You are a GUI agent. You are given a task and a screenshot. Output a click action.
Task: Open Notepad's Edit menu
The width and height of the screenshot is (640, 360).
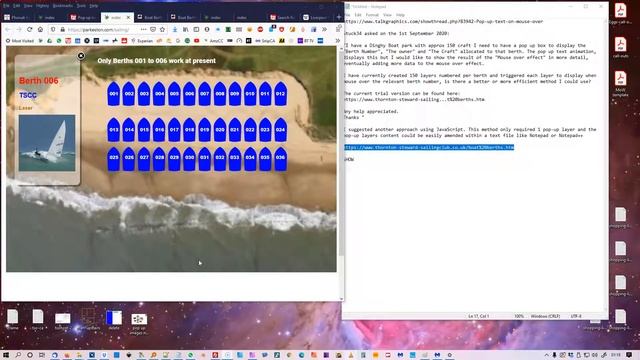pyautogui.click(x=358, y=15)
